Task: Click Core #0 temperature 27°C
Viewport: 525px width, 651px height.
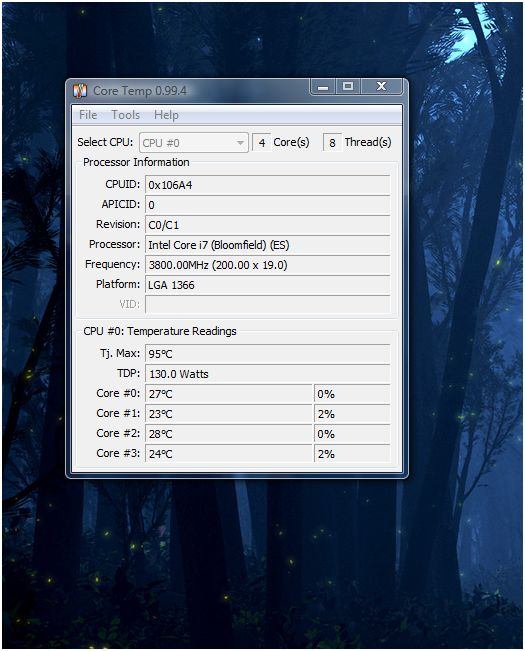Action: click(x=228, y=394)
